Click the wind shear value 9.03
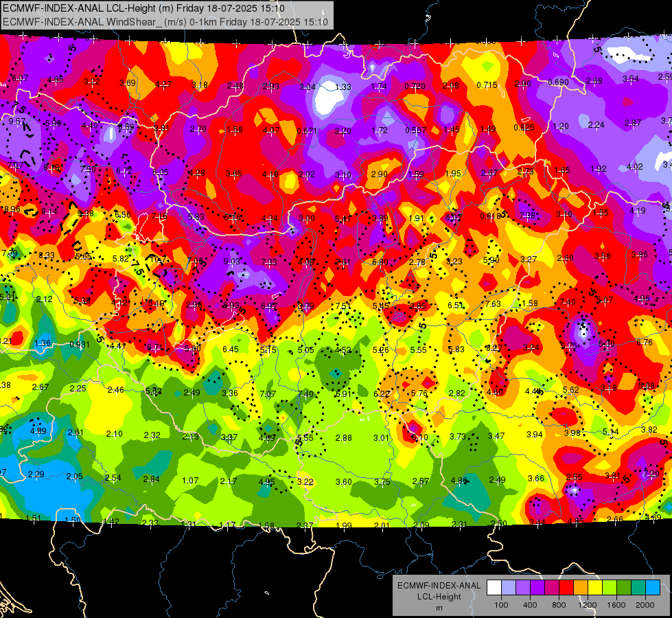The width and height of the screenshot is (672, 618). click(x=232, y=261)
